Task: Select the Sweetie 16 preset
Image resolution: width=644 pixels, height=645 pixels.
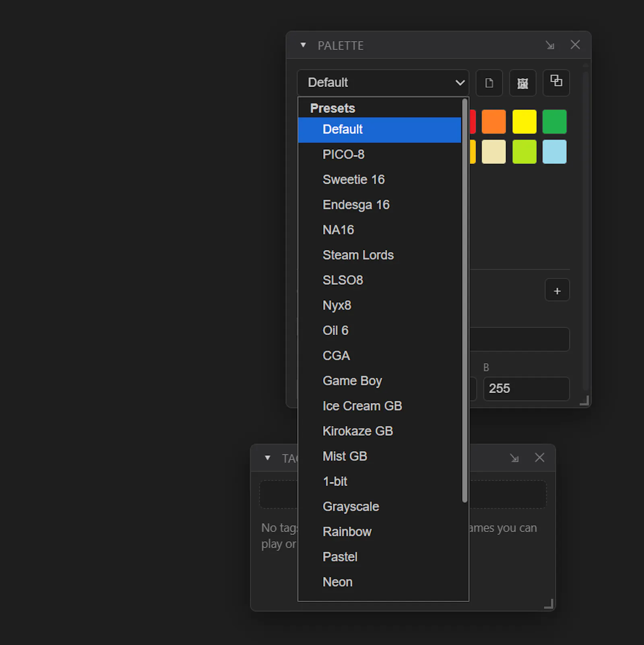Action: [380, 180]
